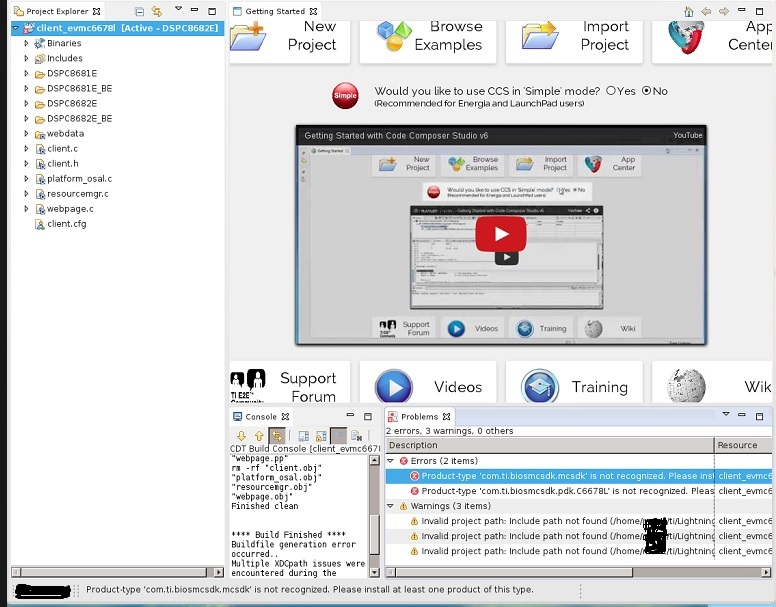This screenshot has width=776, height=607.
Task: Open Problems view menu dropdown
Action: click(x=726, y=414)
